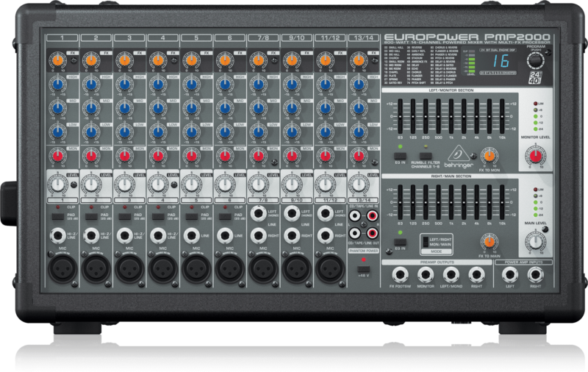The width and height of the screenshot is (588, 372).
Task: Toggle the channel 5 PAD switch
Action: (x=191, y=216)
